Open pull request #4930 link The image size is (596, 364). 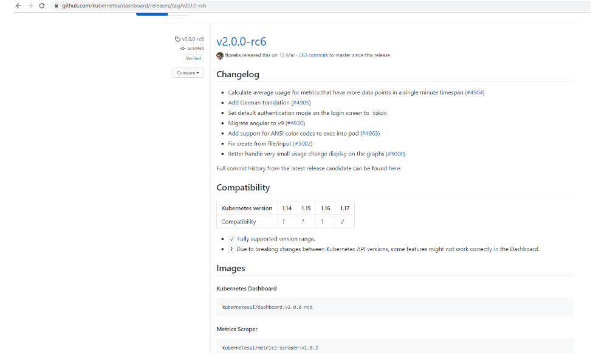point(295,123)
